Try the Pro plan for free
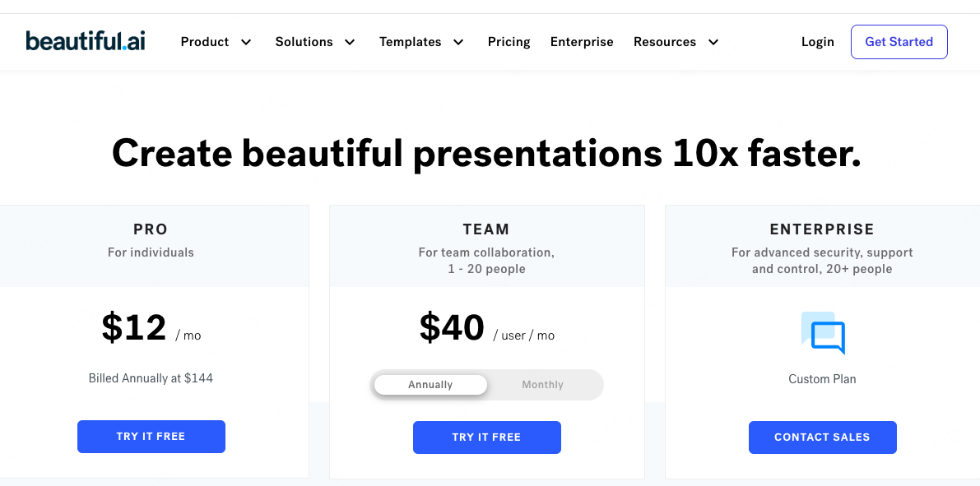Screen dimensions: 980x486 click(151, 437)
